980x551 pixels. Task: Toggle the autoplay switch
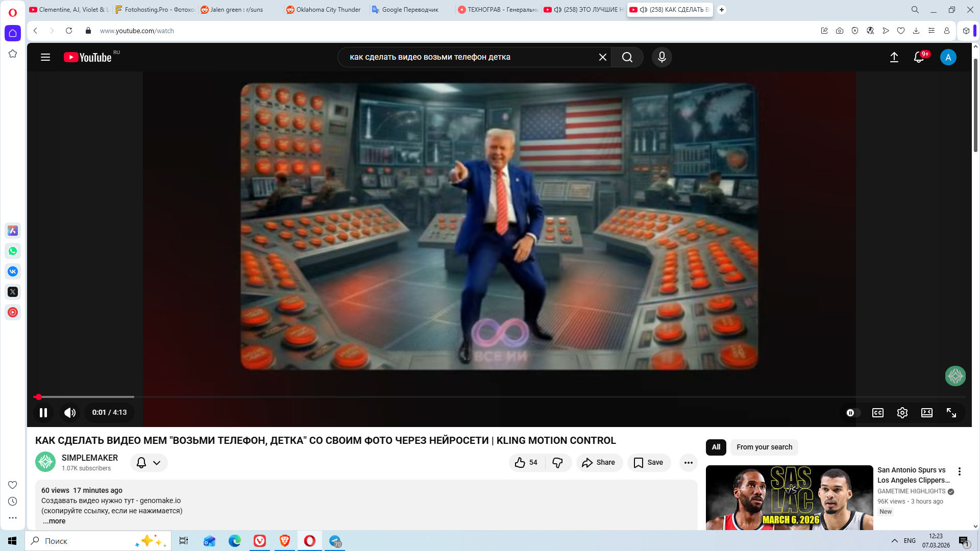853,413
